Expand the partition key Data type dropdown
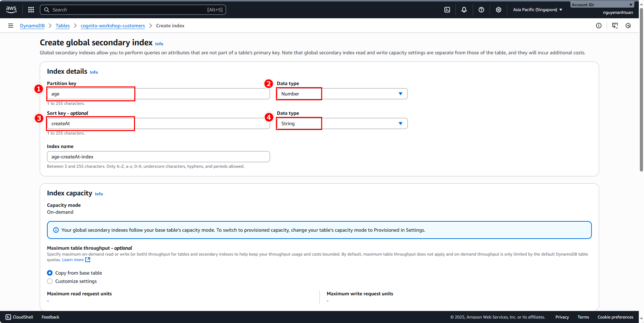 342,94
